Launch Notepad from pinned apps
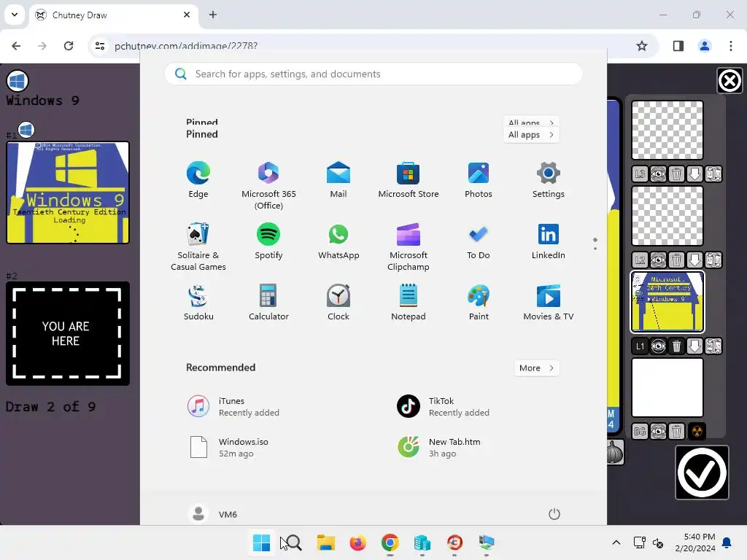Viewport: 747px width, 560px height. pyautogui.click(x=409, y=303)
